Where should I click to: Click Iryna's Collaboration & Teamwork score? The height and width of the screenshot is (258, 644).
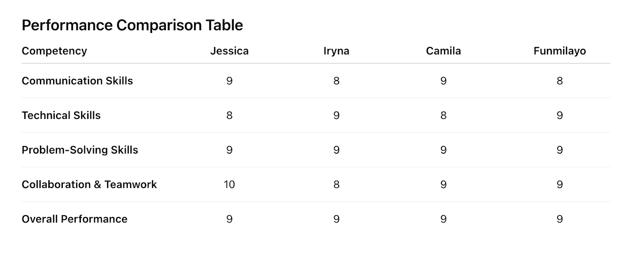tap(336, 185)
